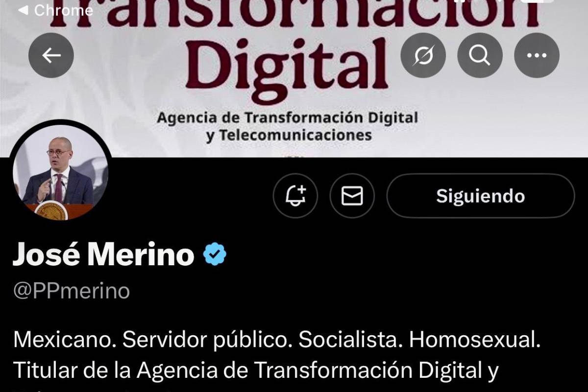Open profile search magnifier icon
This screenshot has height=392, width=588.
coord(480,55)
